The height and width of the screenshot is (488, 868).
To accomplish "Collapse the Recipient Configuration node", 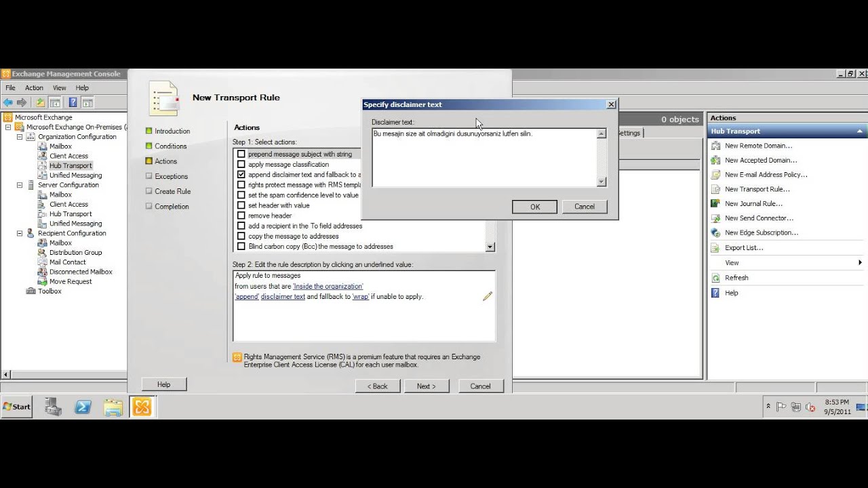I will coord(20,233).
